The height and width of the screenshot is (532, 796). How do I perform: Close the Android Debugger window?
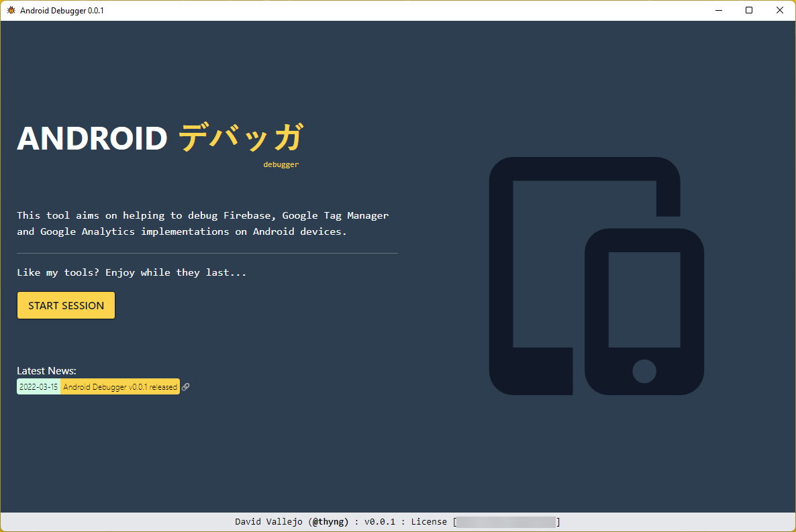coord(779,10)
